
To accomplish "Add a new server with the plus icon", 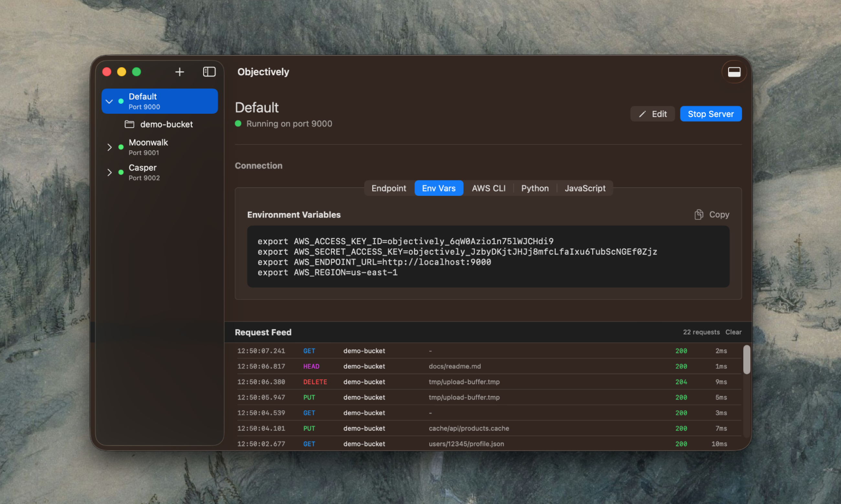I will pos(180,72).
